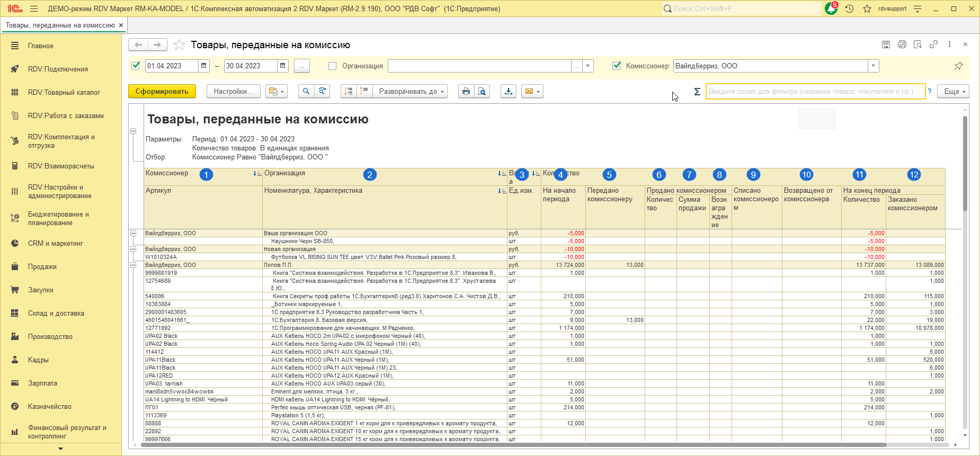The image size is (980, 456).
Task: Click the get link chain icon
Action: (933, 44)
